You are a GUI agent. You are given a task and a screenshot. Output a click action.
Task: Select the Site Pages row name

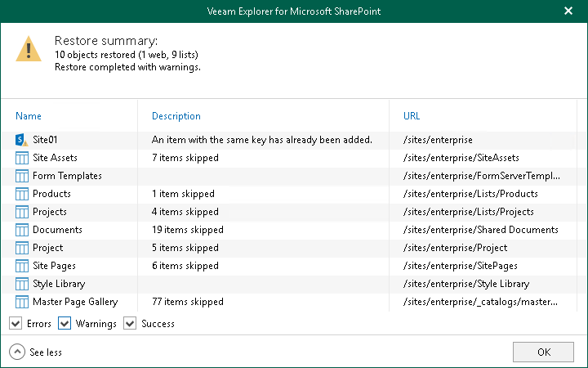(51, 266)
